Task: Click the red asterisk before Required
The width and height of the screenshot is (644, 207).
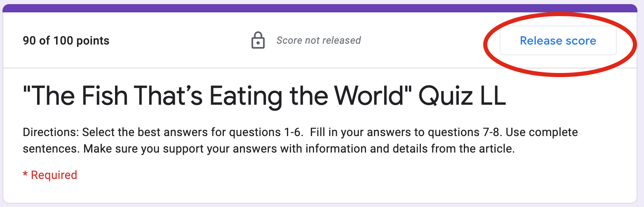Action: click(25, 175)
